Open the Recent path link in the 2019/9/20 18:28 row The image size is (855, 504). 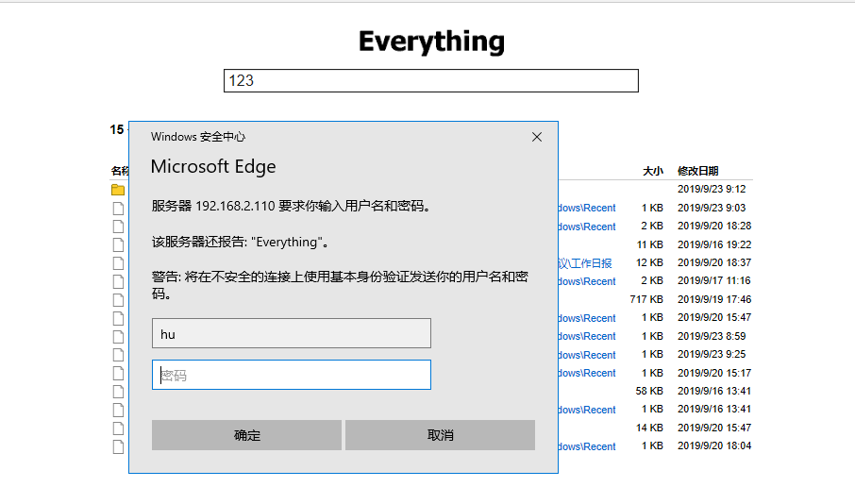(587, 227)
